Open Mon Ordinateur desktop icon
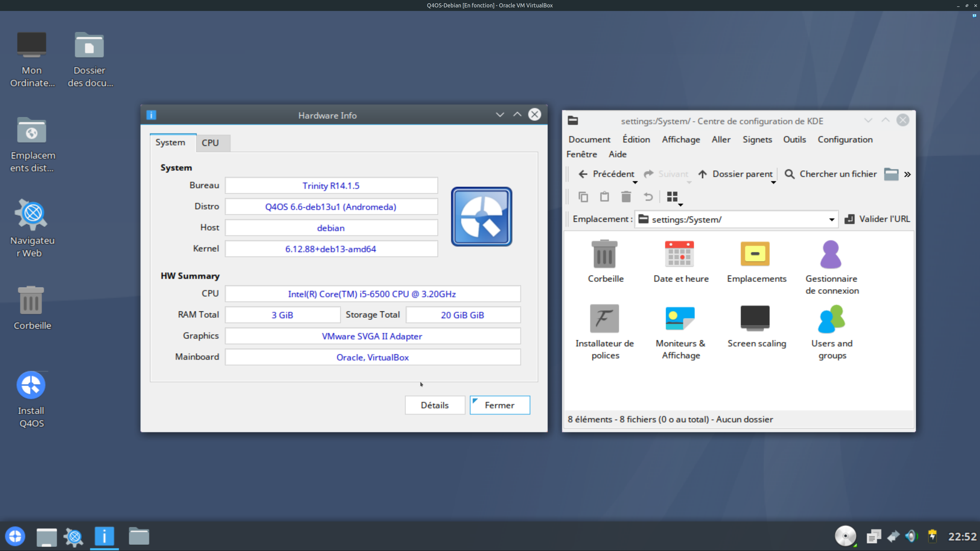 point(32,60)
